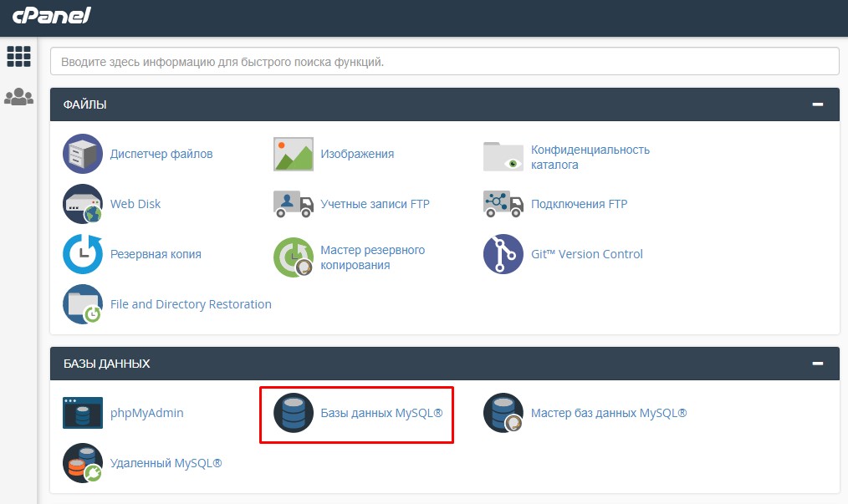This screenshot has height=504, width=848.
Task: Open the Резервная копия link
Action: coord(156,254)
